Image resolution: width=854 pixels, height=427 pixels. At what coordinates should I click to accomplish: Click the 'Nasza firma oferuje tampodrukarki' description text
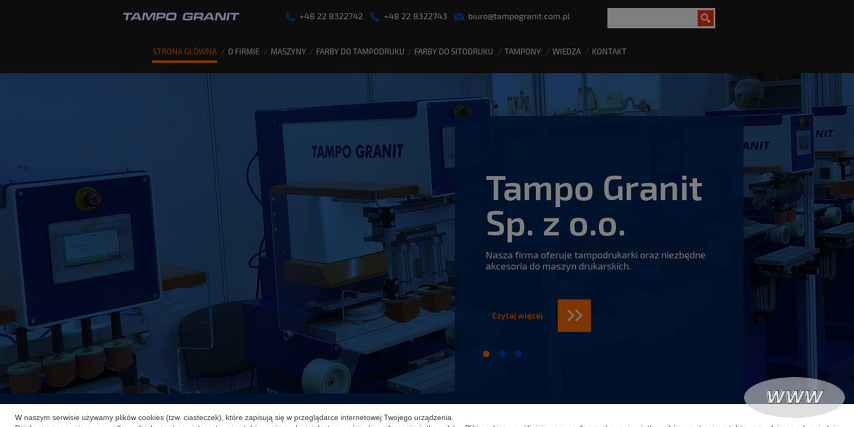click(595, 261)
